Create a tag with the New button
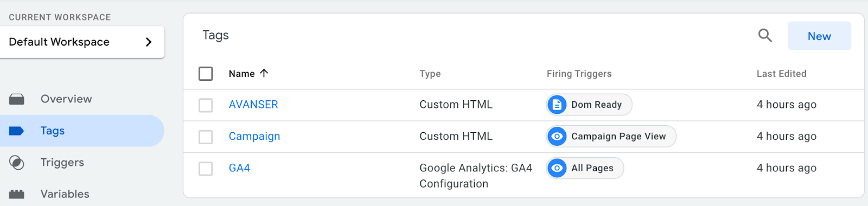868x206 pixels. (x=819, y=36)
